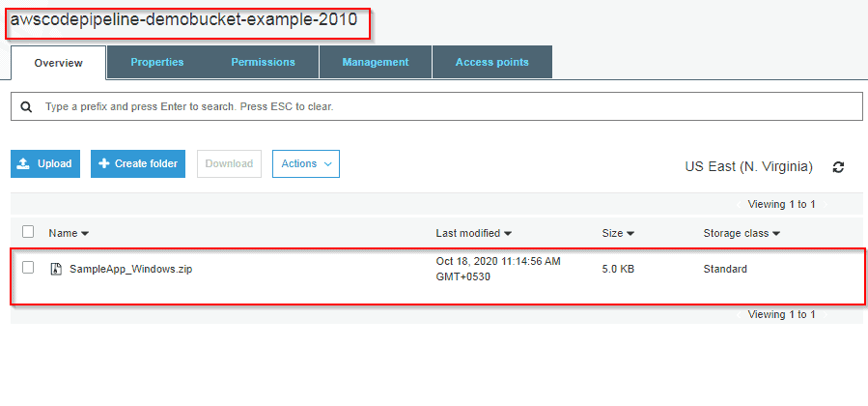
Task: Open the Permissions tab
Action: (263, 62)
